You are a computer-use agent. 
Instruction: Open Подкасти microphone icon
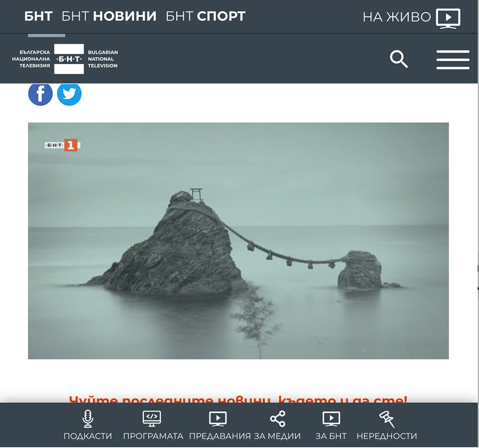(88, 418)
